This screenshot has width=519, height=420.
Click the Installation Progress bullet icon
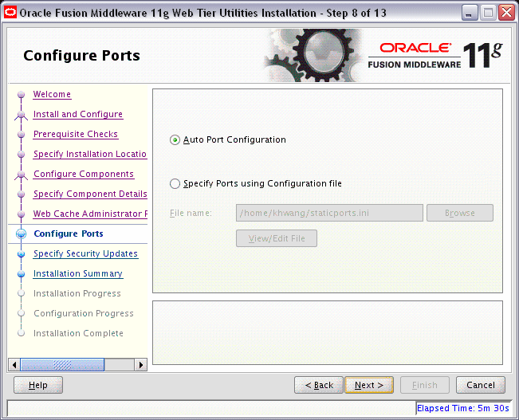pyautogui.click(x=22, y=293)
